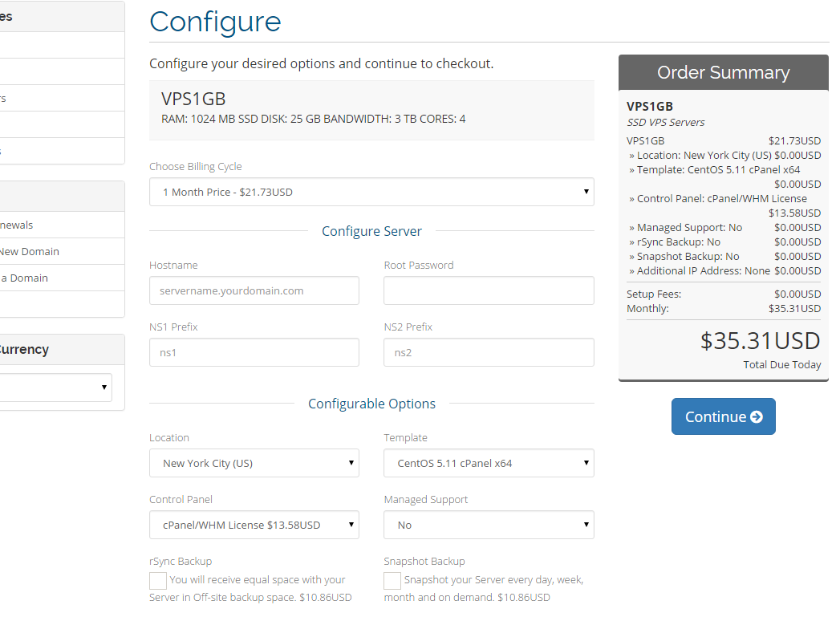Focus the Root Password field
Viewport: 840px width, 617px height.
489,290
